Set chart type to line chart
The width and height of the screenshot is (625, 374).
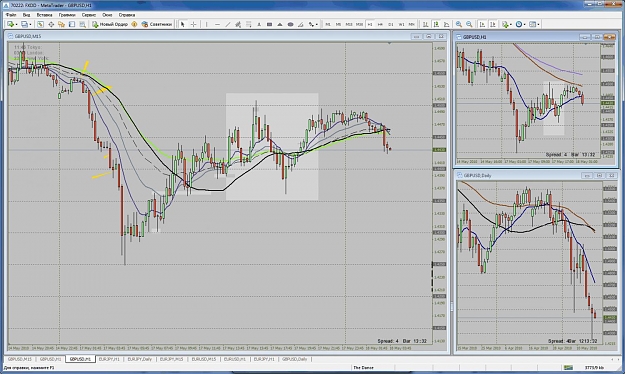pos(447,24)
